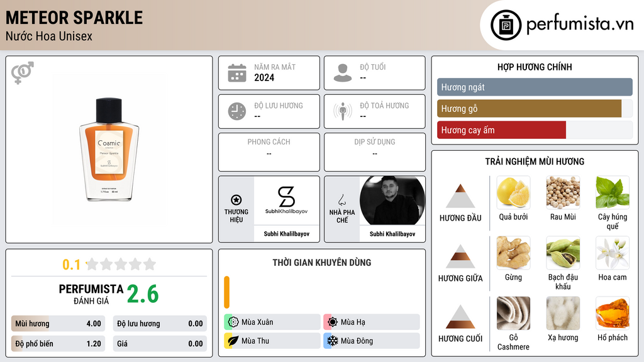Select the Bạch đậu khấu cardamom image
This screenshot has width=644, height=362.
tap(563, 253)
